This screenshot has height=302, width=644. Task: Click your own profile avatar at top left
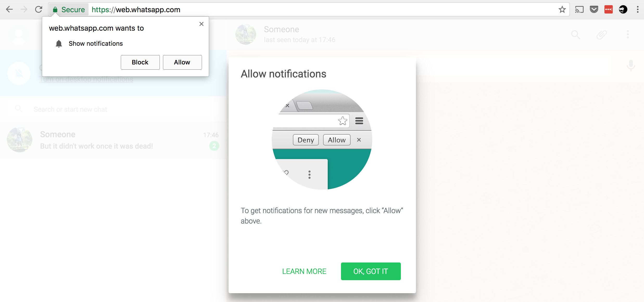[x=19, y=35]
